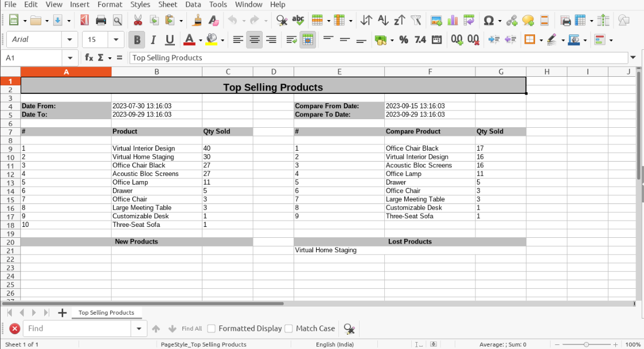Click the Function Wizard fx icon

pyautogui.click(x=89, y=58)
